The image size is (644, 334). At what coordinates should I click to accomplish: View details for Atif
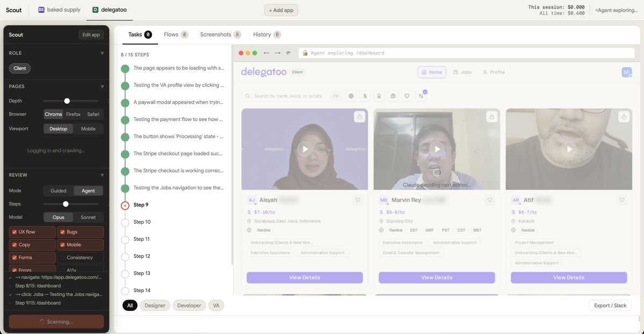569,278
